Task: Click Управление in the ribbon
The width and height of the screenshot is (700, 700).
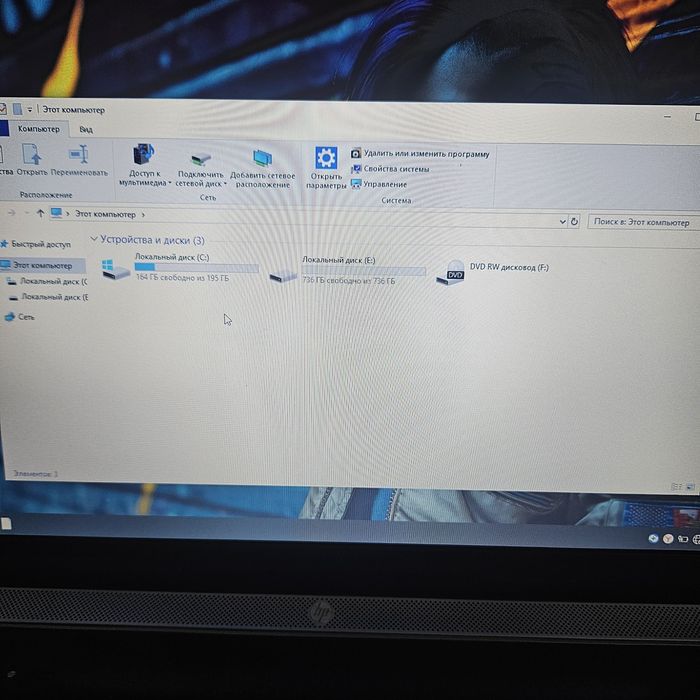Action: [379, 184]
